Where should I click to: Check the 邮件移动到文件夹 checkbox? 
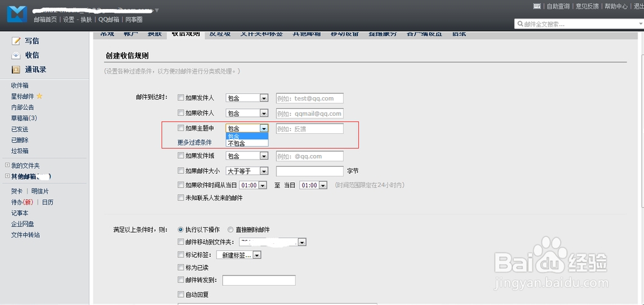click(181, 242)
